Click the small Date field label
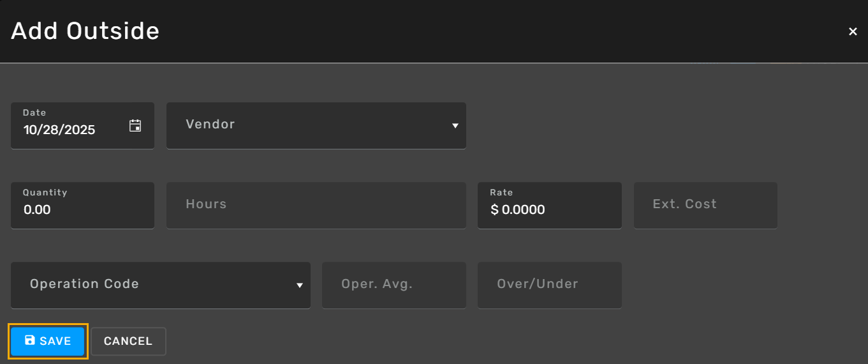Image resolution: width=868 pixels, height=364 pixels. pyautogui.click(x=34, y=113)
